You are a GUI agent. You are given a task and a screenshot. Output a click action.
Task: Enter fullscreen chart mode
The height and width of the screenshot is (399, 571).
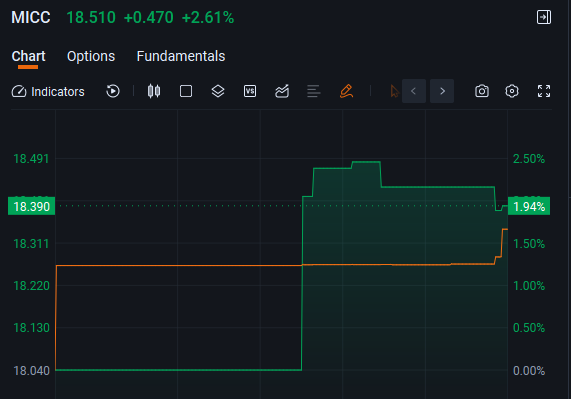[544, 91]
